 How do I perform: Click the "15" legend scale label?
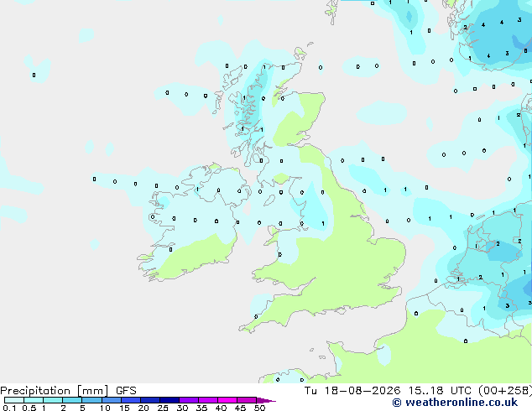124,408
